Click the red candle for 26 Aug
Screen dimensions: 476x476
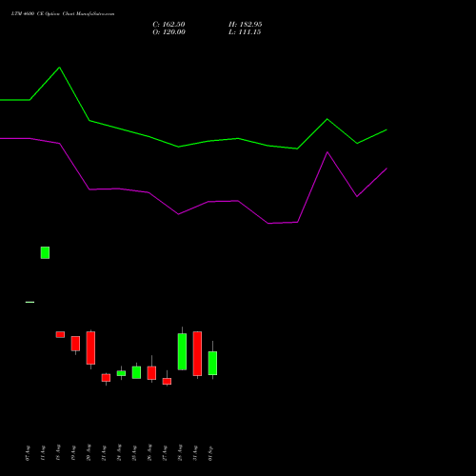tap(151, 373)
